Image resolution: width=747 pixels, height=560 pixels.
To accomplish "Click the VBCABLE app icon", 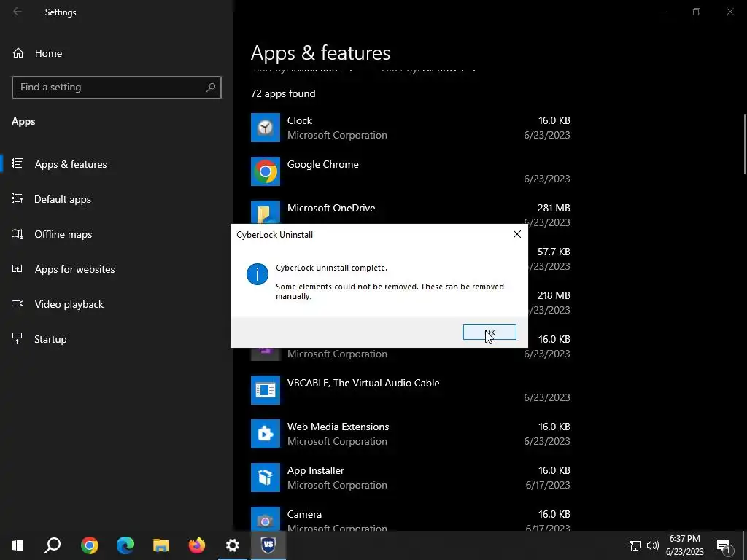I will pos(266,390).
